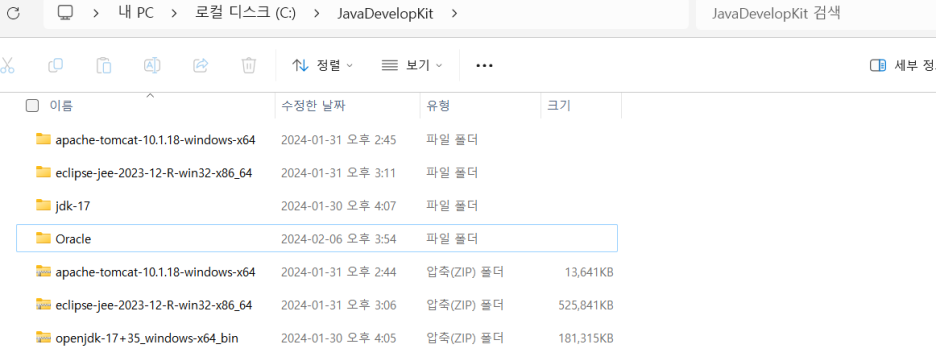Click the Refresh icon in the address bar
Viewport: 936px width, 361px height.
pyautogui.click(x=13, y=13)
